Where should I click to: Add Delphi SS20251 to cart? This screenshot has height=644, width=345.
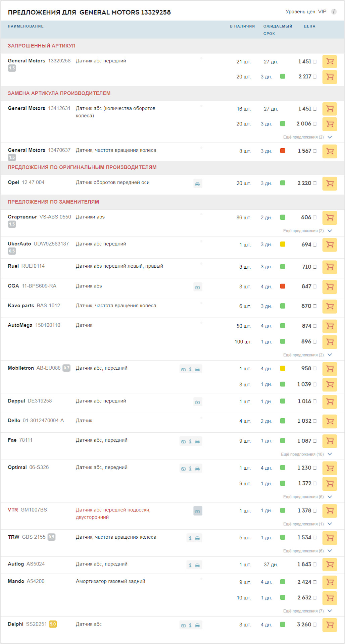(x=330, y=625)
